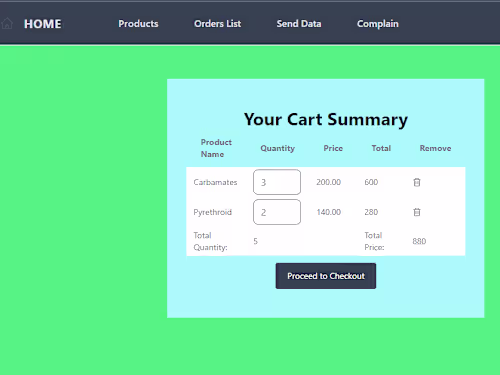Image resolution: width=500 pixels, height=375 pixels.
Task: Open the Complain page
Action: [378, 24]
